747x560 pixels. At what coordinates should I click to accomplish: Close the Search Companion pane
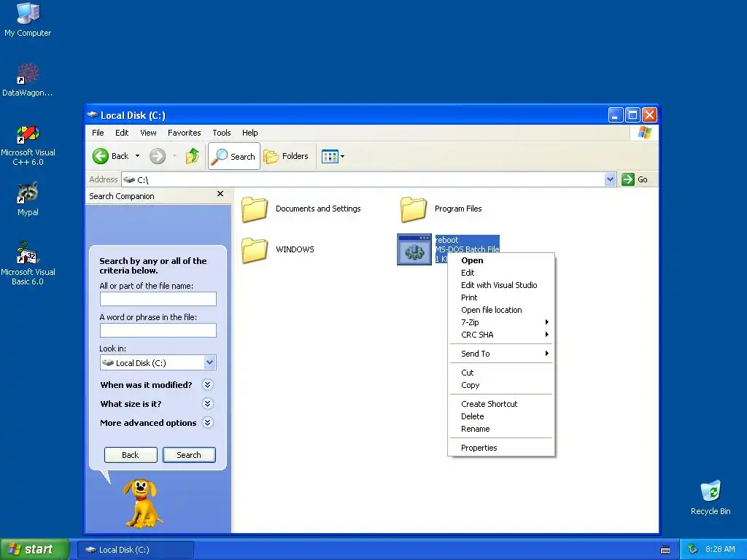click(x=220, y=194)
